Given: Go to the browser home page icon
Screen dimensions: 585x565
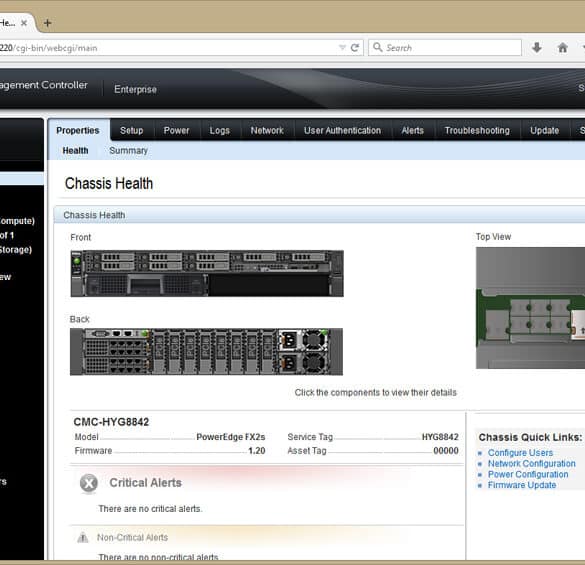Looking at the screenshot, I should pos(563,47).
